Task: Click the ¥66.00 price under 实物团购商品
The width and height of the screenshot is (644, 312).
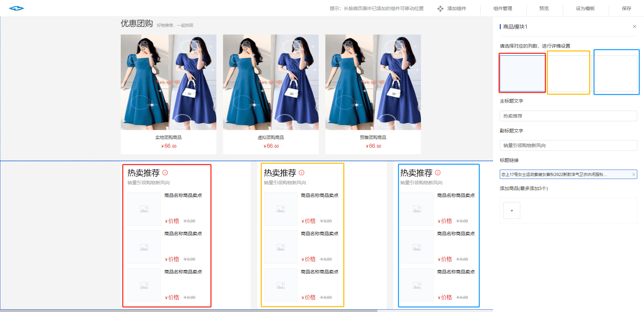Action: point(169,146)
